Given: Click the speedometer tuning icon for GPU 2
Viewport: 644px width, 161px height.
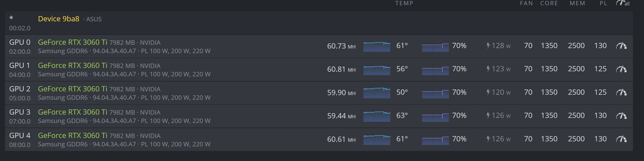Looking at the screenshot, I should click(x=621, y=93).
